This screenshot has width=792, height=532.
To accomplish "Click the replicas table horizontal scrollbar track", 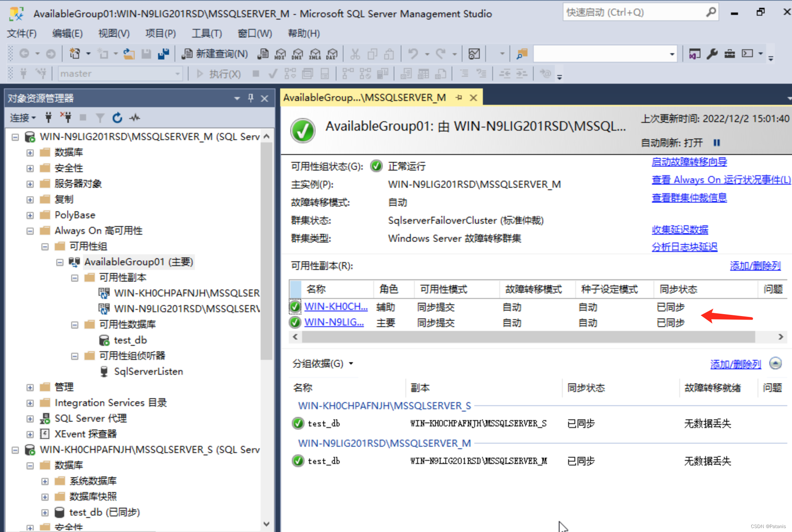I will (529, 337).
